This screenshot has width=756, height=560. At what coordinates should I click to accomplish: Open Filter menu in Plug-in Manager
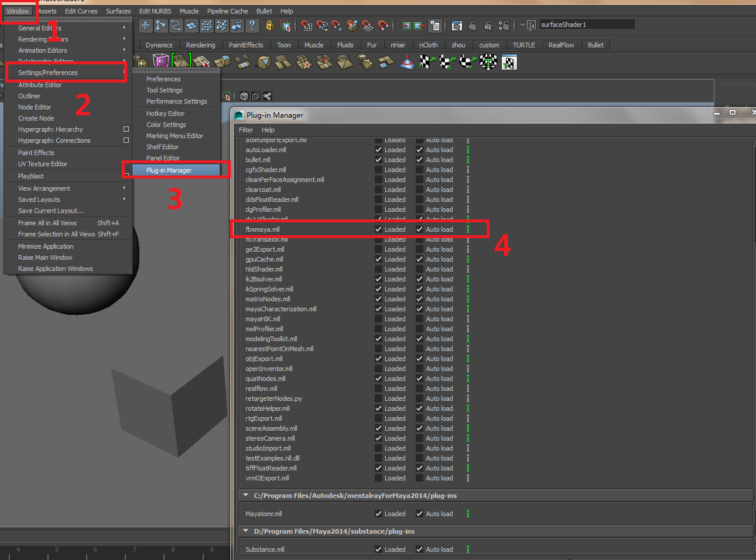coord(246,130)
